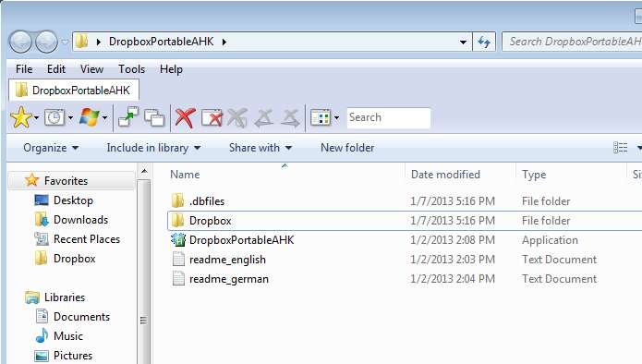
Task: Click the view layout icon at right
Action: click(x=621, y=148)
